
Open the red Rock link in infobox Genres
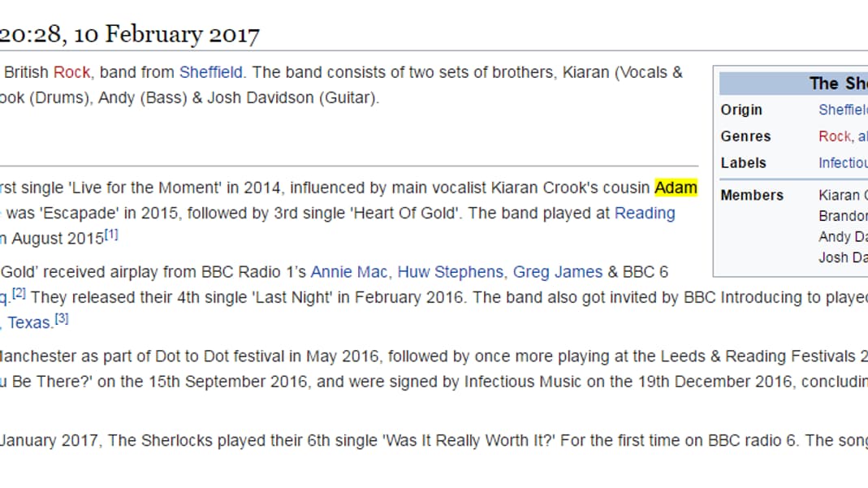coord(835,136)
